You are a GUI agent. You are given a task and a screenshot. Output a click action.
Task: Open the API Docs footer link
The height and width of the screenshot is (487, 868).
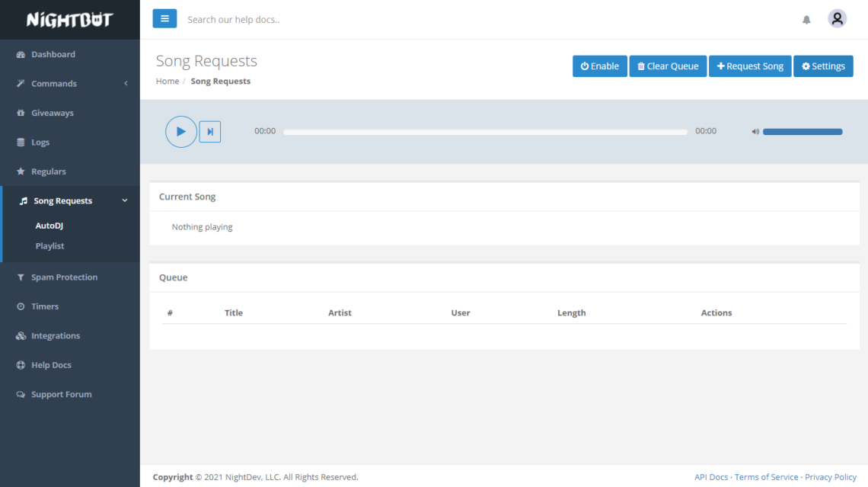711,477
